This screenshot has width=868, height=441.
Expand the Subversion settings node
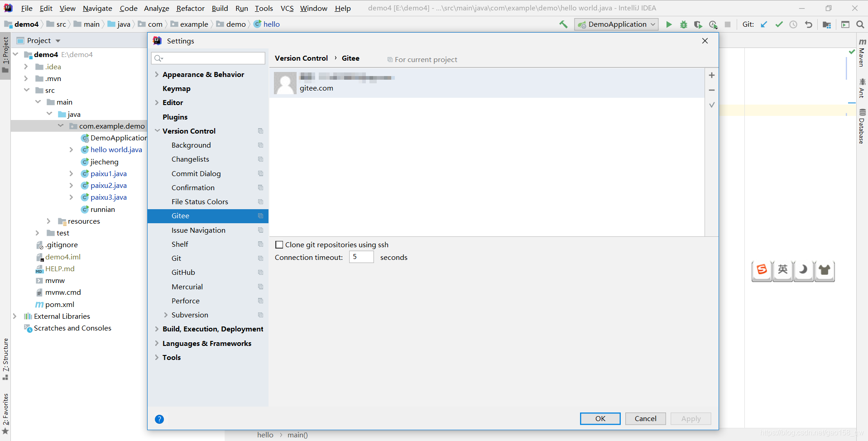pos(166,315)
